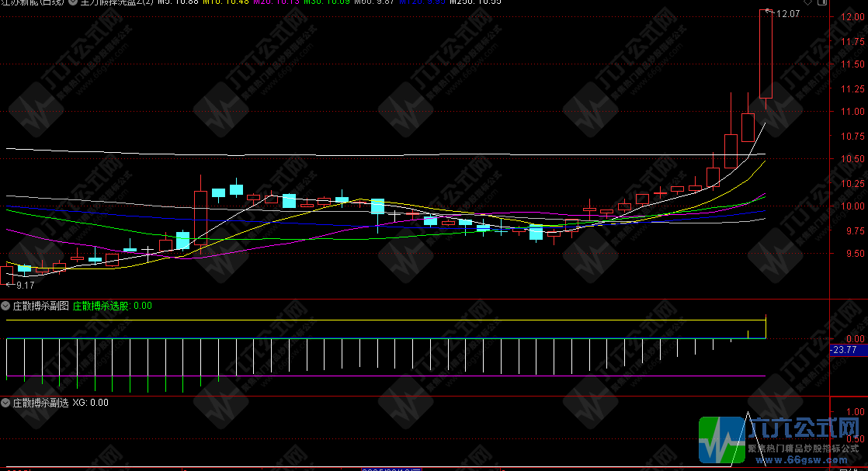Click the circle icon before 主力做择亮盘 indicator

75,2
